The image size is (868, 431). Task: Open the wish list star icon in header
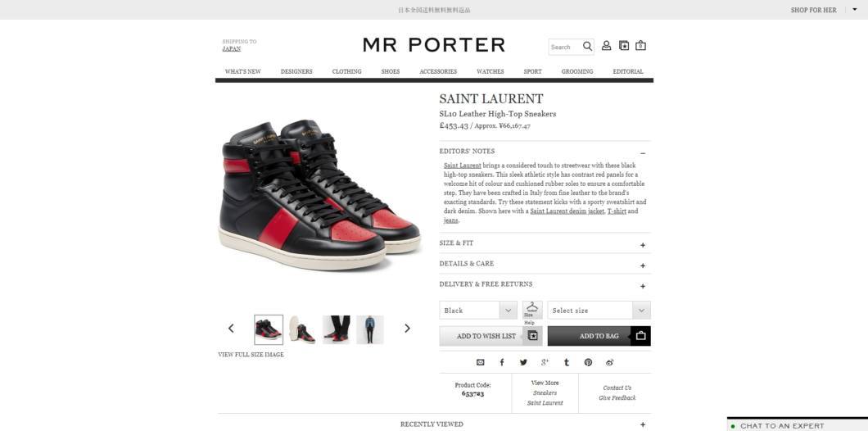(x=624, y=46)
